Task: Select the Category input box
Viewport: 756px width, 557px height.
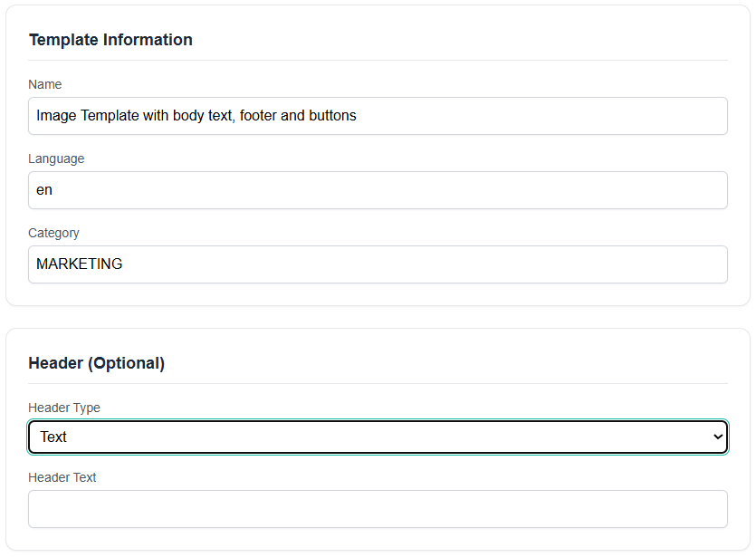Action: 378,264
